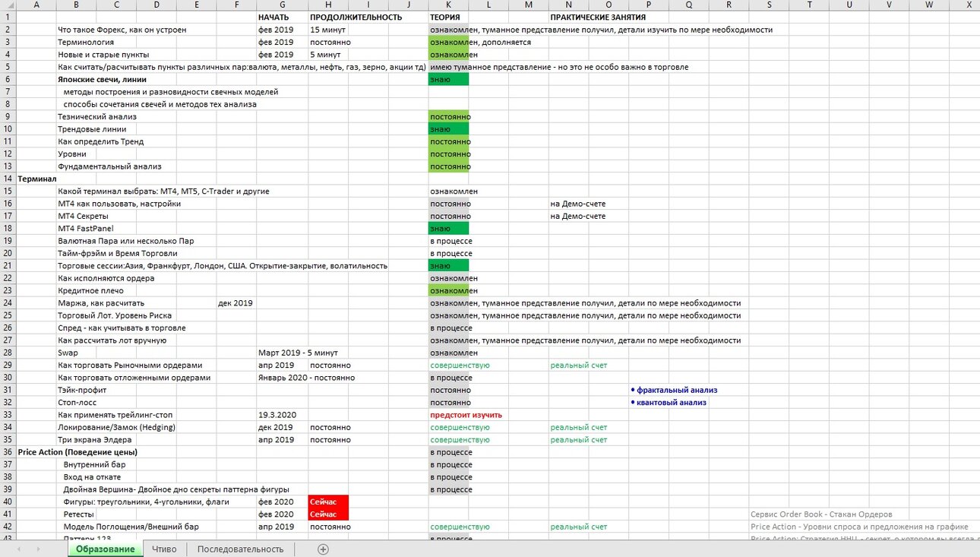The image size is (980, 557).
Task: Select the Терминология cell
Action: tap(86, 42)
